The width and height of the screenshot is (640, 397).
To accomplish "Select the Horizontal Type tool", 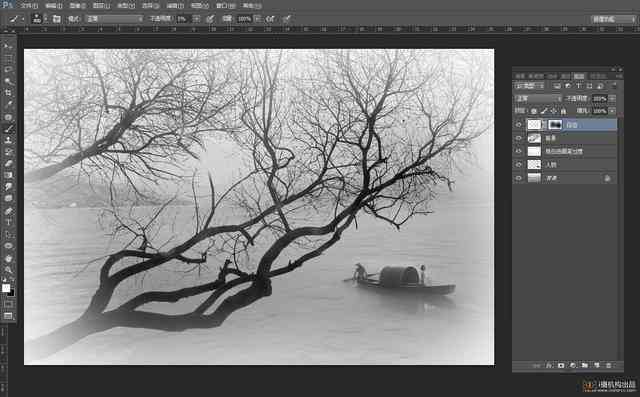I will point(8,222).
